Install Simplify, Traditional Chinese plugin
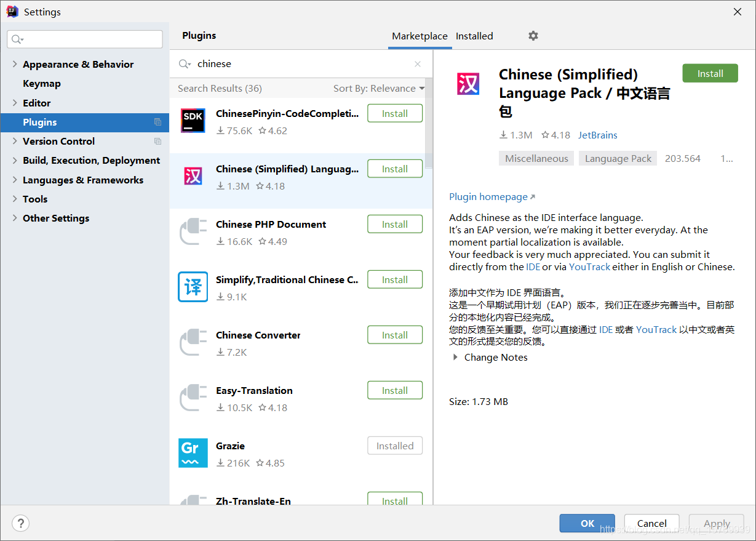The height and width of the screenshot is (541, 756). point(395,279)
